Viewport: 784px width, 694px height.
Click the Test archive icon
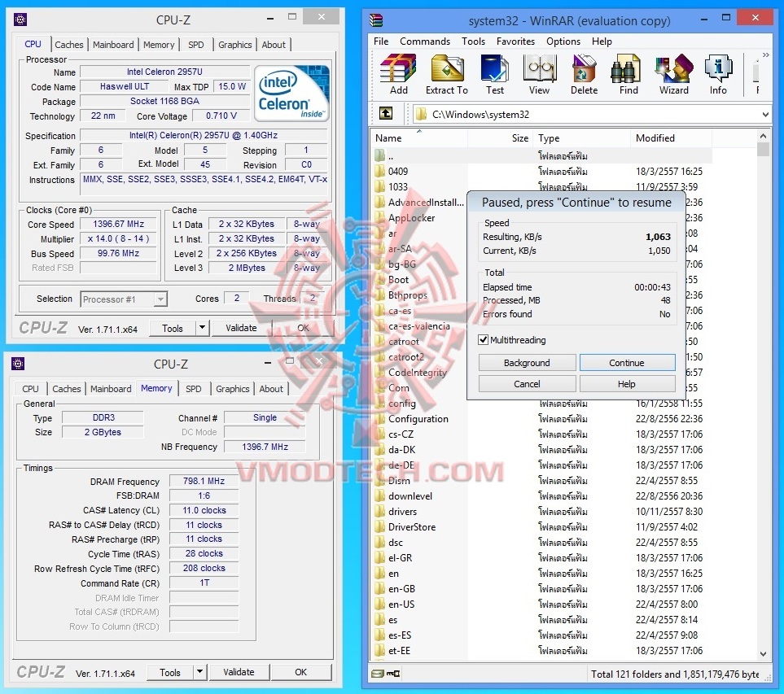(x=494, y=68)
